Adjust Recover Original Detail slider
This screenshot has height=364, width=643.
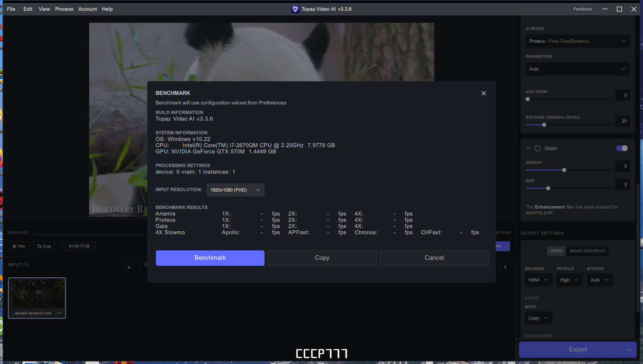pos(568,125)
